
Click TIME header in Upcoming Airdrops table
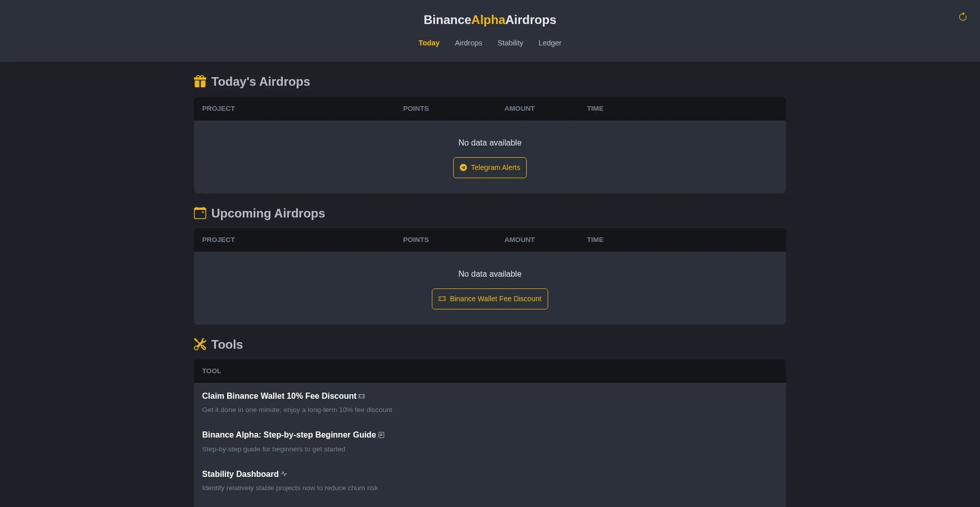595,240
